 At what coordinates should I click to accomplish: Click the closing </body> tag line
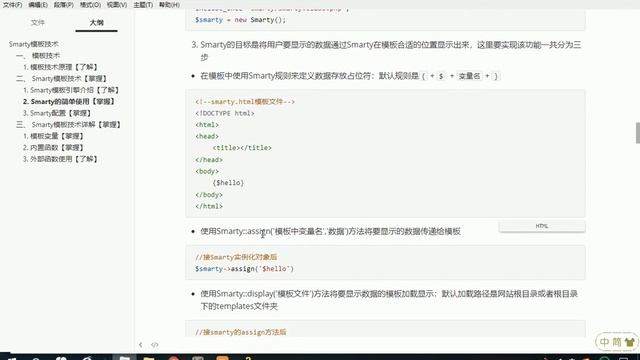point(209,195)
